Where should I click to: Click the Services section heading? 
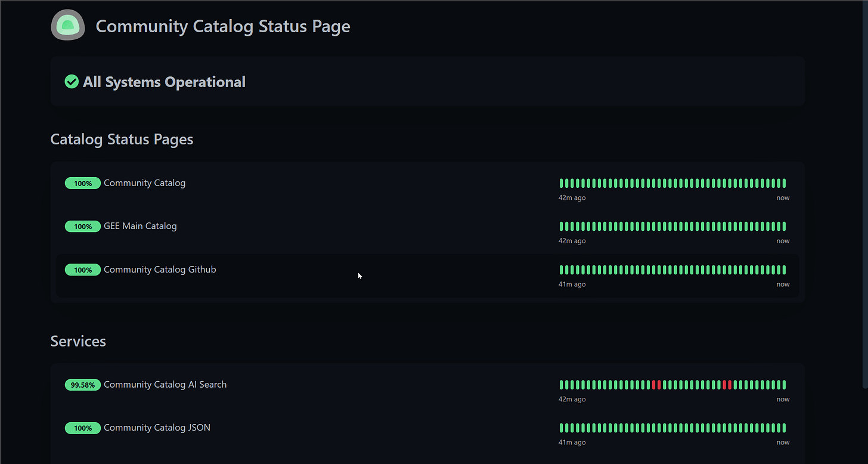tap(78, 341)
